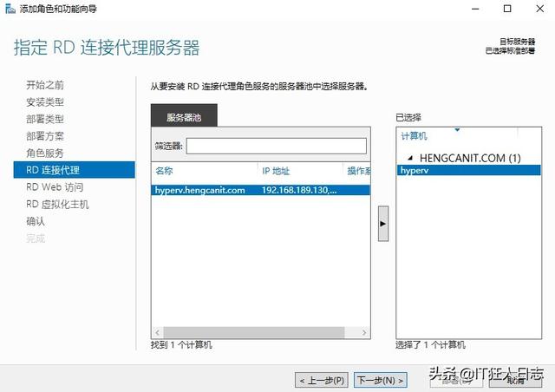Click the 筛选器 filter text field

(x=276, y=146)
